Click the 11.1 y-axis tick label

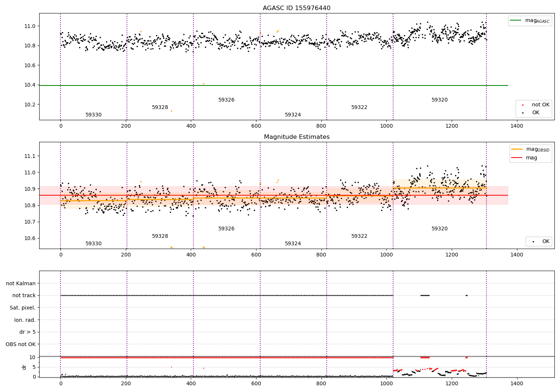30,156
